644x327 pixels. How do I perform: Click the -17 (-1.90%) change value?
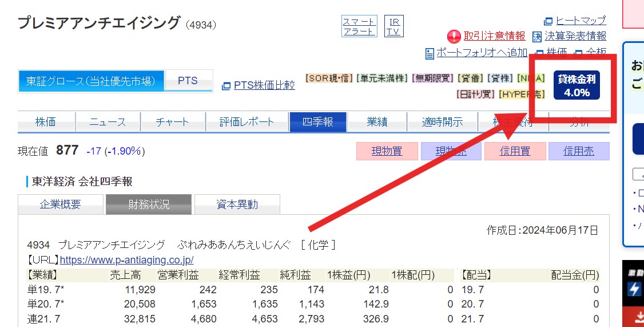[116, 151]
